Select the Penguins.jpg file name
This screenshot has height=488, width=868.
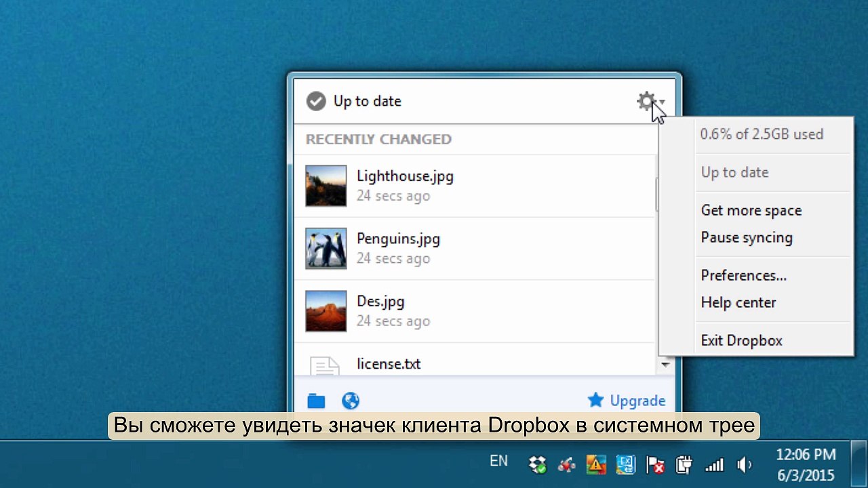[398, 239]
